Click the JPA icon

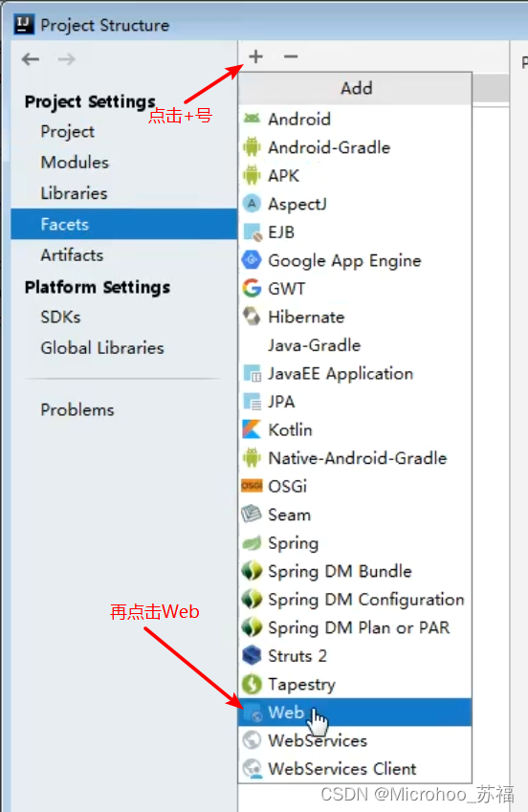point(253,402)
